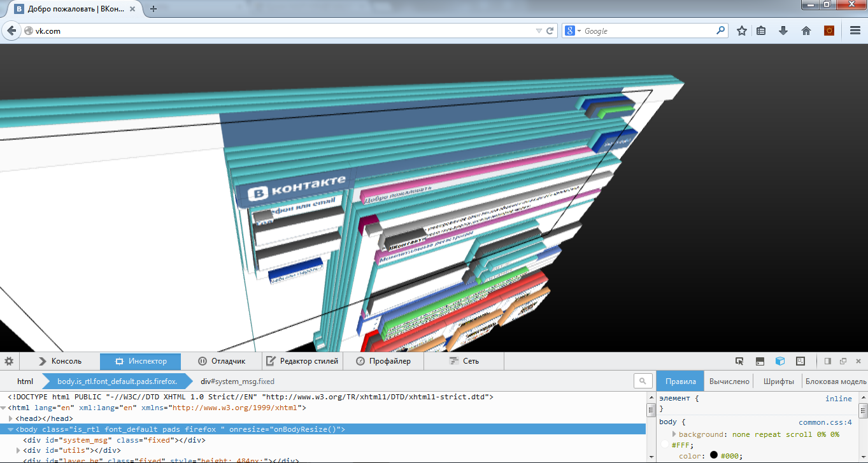Expand the div id="utils" node
Image resolution: width=868 pixels, height=463 pixels.
19,451
